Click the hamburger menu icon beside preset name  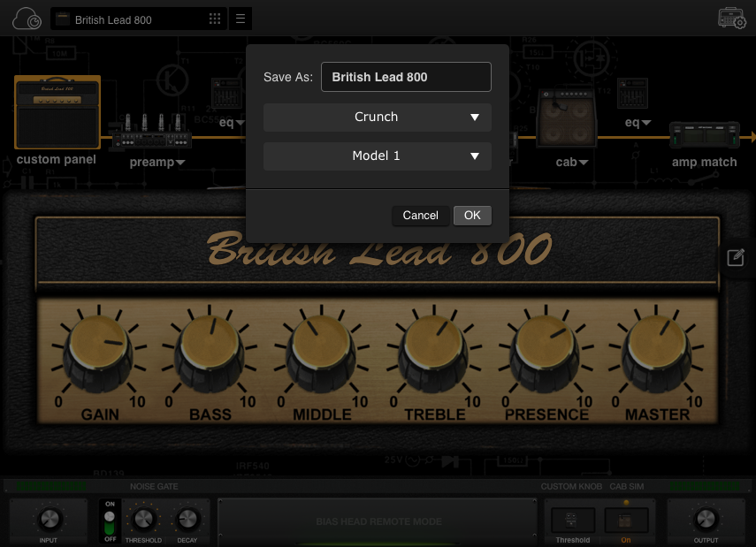pos(241,18)
